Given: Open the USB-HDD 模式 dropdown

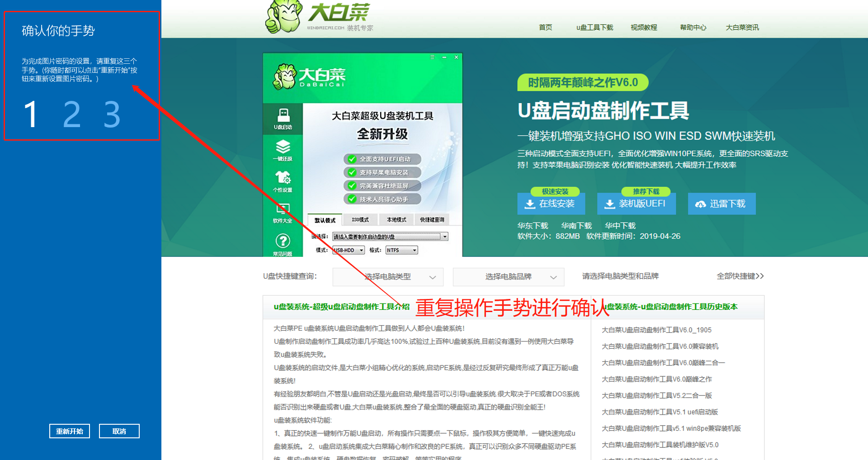Looking at the screenshot, I should click(x=360, y=250).
